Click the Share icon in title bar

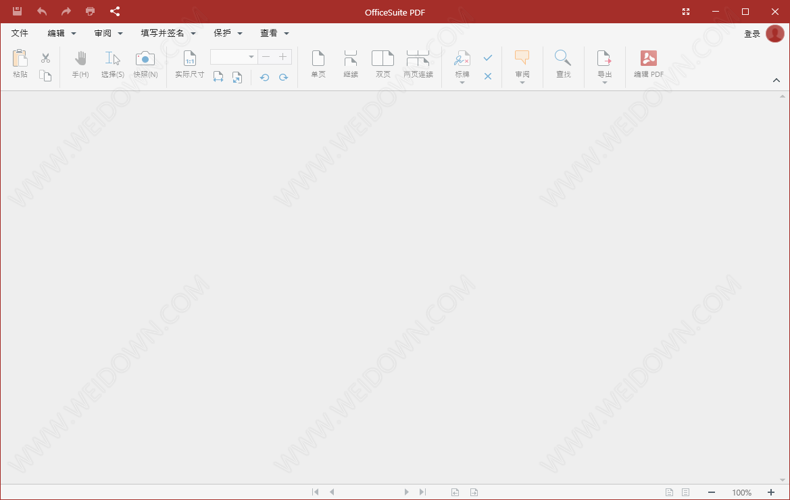[x=115, y=11]
